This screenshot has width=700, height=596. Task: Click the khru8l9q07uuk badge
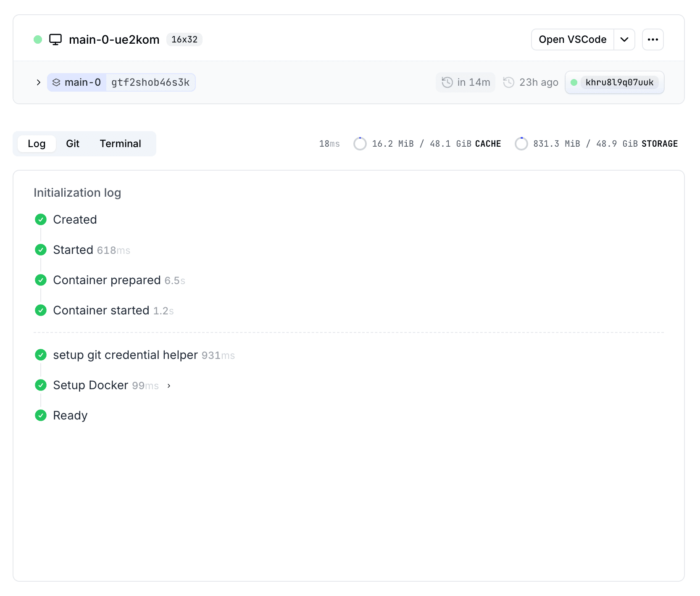coord(619,82)
